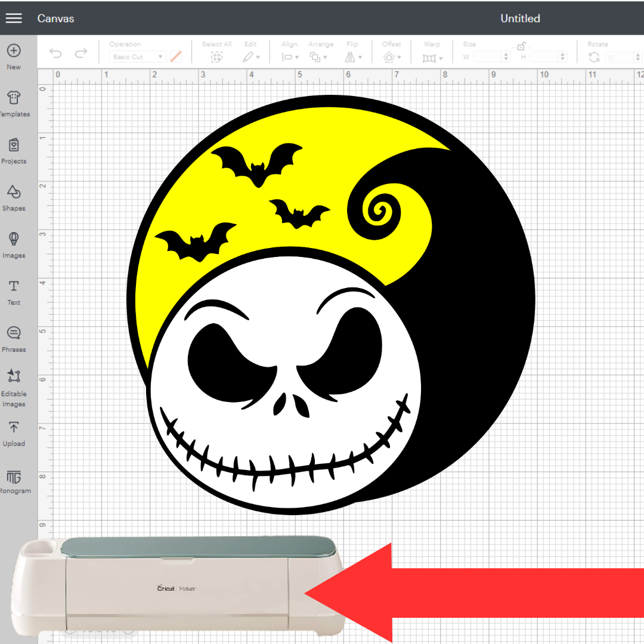The image size is (644, 644).
Task: Open the Operation Basic Cut dropdown
Action: (x=138, y=57)
